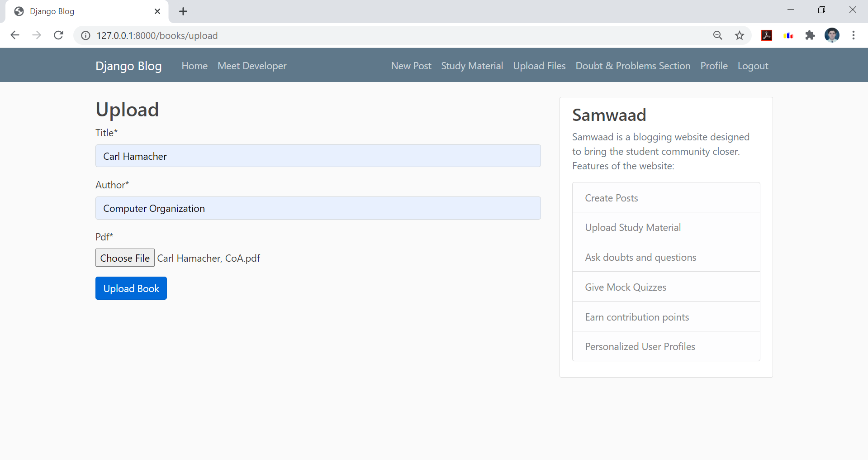The image size is (868, 460).
Task: Minimize the browser window
Action: pyautogui.click(x=791, y=10)
